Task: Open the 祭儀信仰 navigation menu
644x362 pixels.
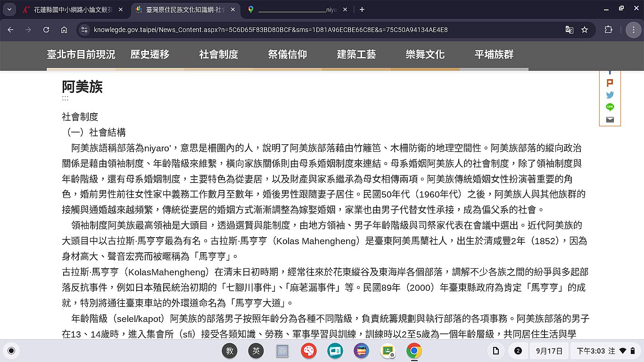Action: click(x=287, y=55)
